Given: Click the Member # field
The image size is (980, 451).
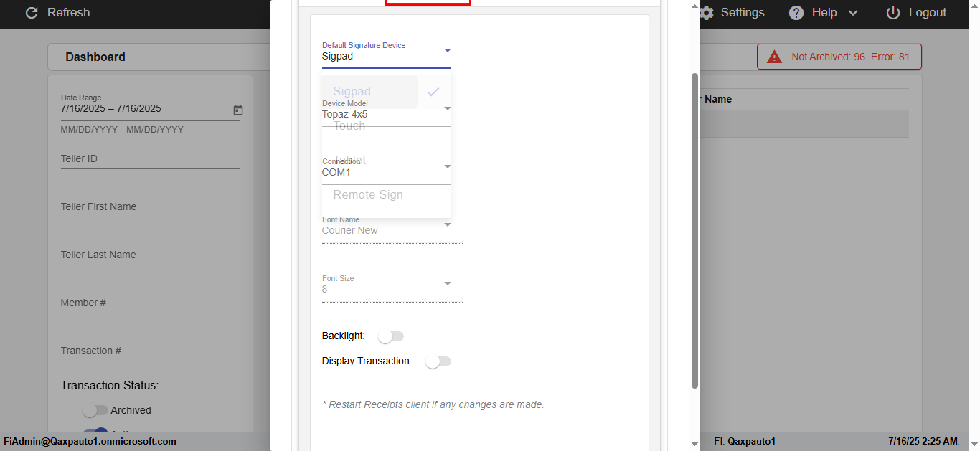Looking at the screenshot, I should 150,303.
